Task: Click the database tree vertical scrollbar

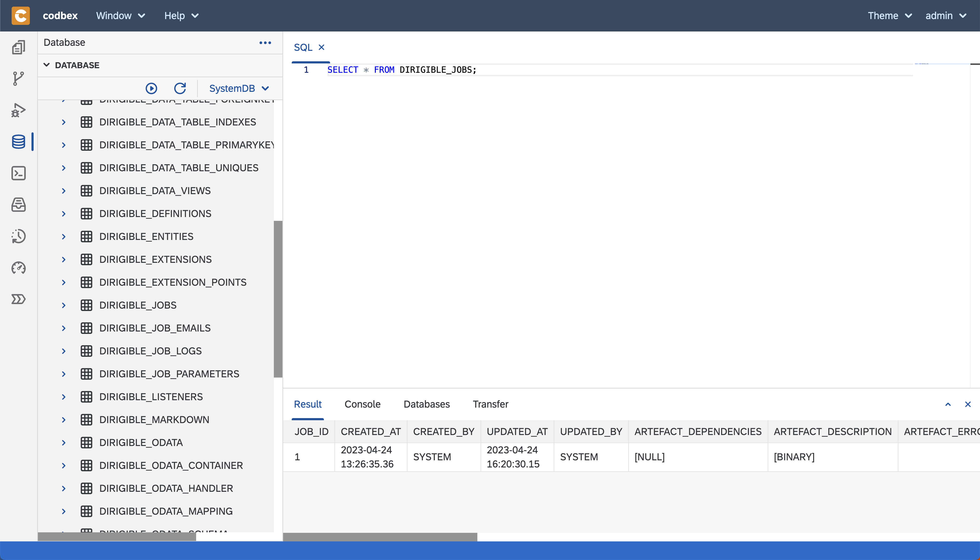Action: [x=278, y=299]
